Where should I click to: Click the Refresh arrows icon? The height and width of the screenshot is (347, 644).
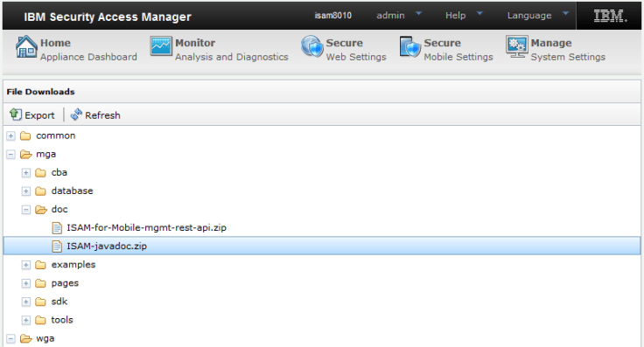coord(76,115)
